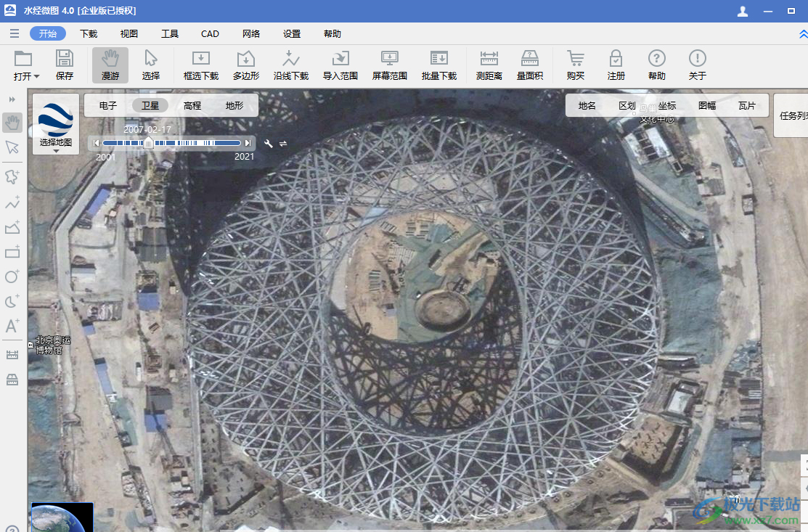Start 框选下载 box download
Viewport: 808px width, 532px height.
(201, 65)
